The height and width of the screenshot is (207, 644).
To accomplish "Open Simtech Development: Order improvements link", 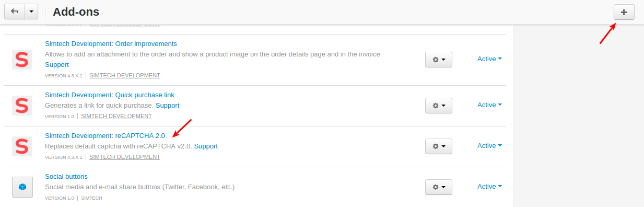I will 111,43.
